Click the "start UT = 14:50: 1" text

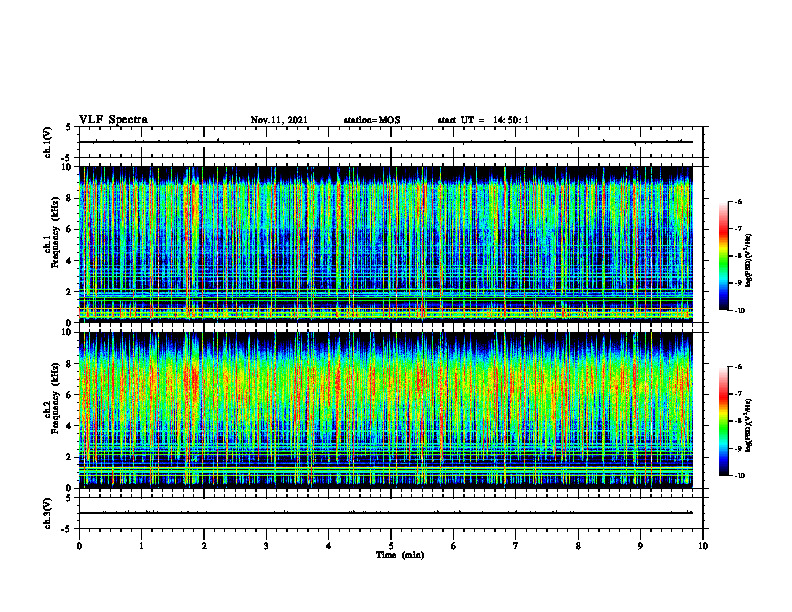click(x=483, y=120)
